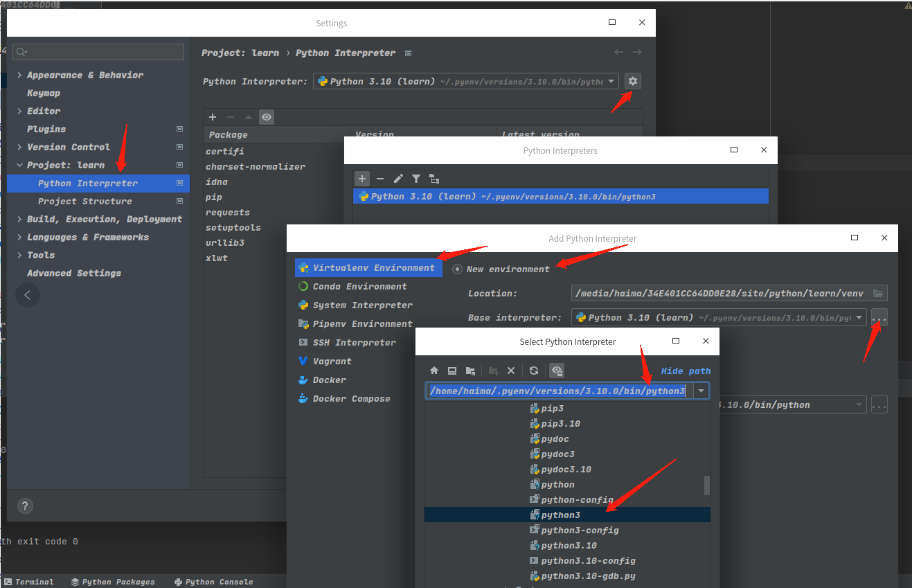Click the Settings help question mark button
Viewport: 912px width, 588px height.
pyautogui.click(x=24, y=506)
